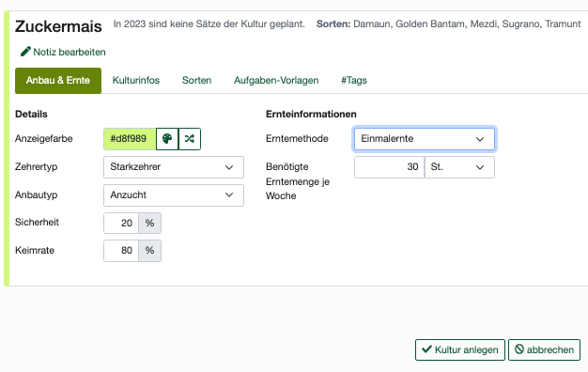588x372 pixels.
Task: Click the #d8f989 color field
Action: [130, 139]
